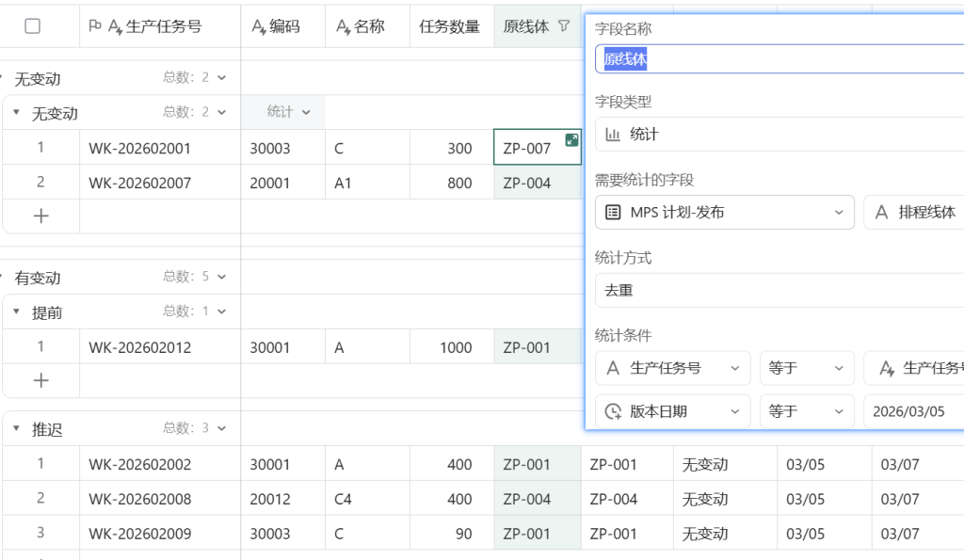Open the 等于 operator dropdown for 生产任务号
This screenshot has width=964, height=560.
pos(807,368)
